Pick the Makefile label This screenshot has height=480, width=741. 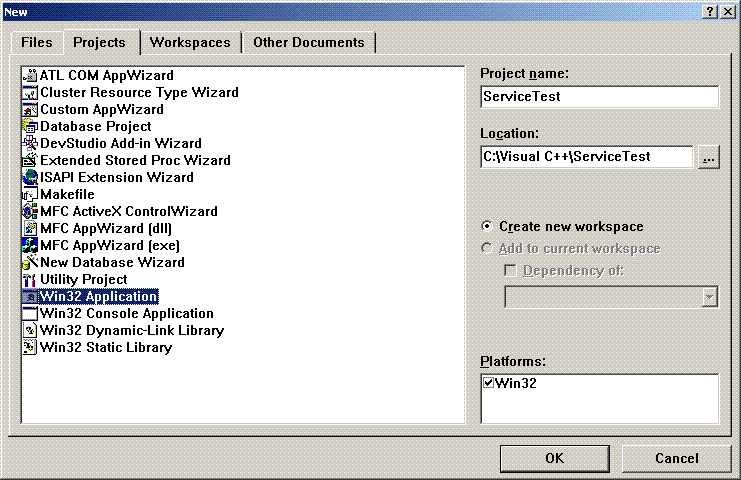click(68, 195)
